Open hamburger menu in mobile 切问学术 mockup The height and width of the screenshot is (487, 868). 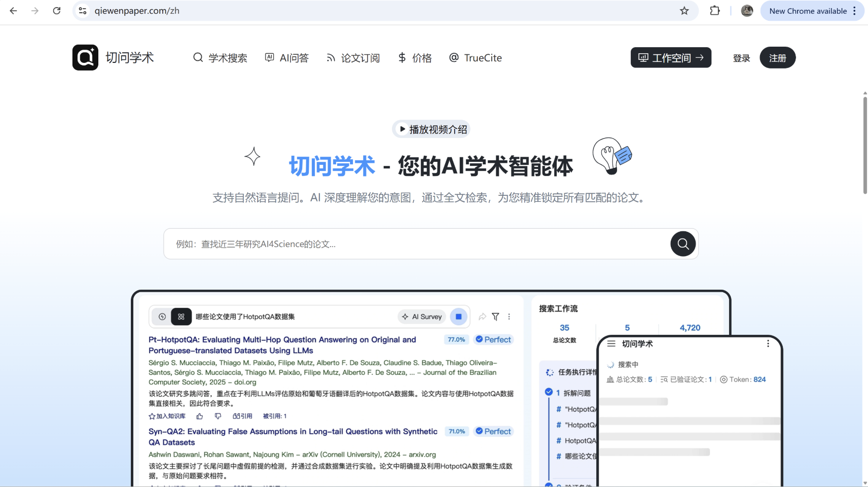(611, 343)
